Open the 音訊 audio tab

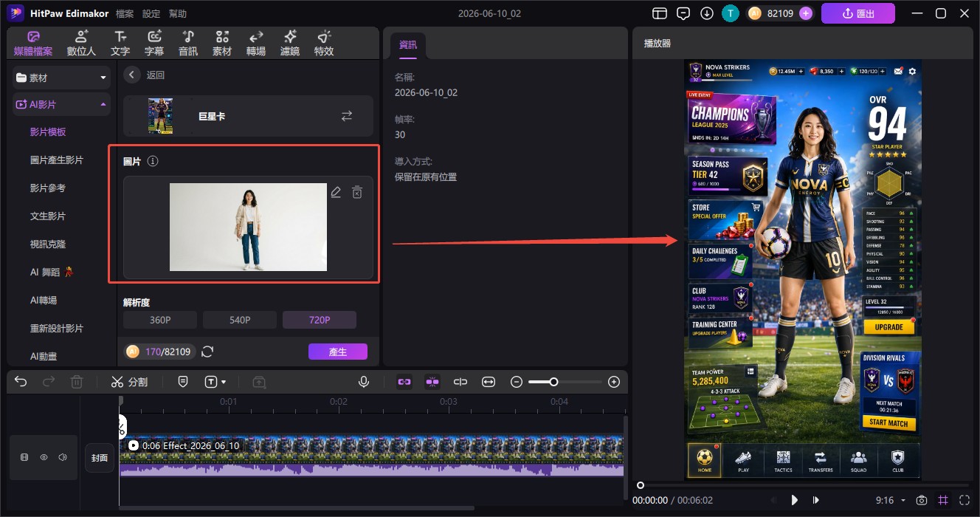[188, 44]
